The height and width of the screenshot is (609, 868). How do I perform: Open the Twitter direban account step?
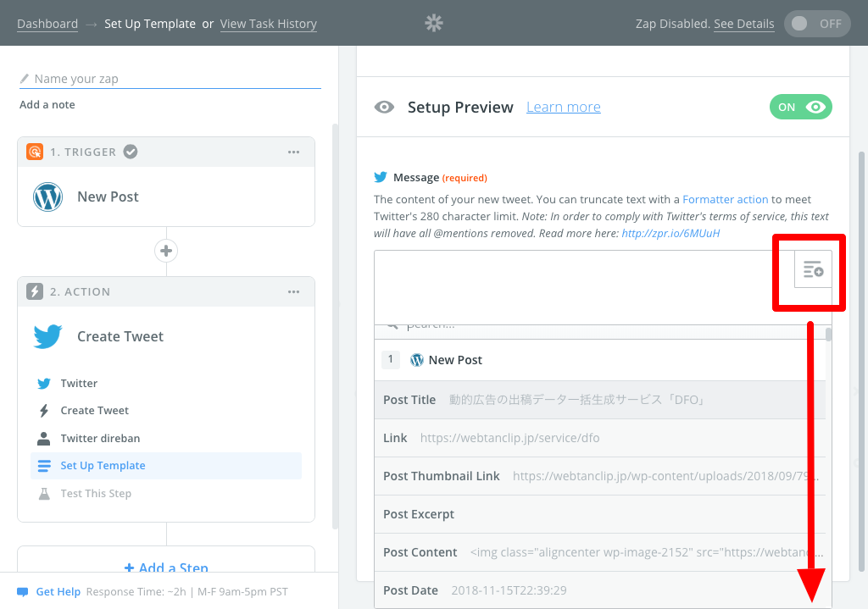[166, 438]
